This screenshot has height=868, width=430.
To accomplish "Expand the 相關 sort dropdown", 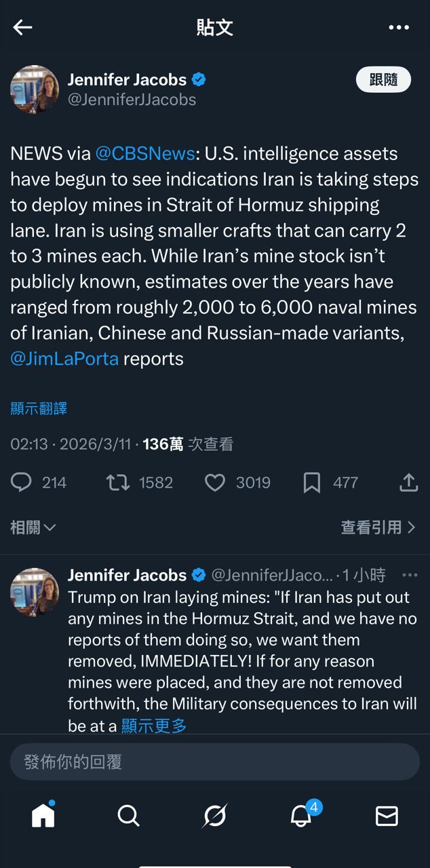I will [x=33, y=527].
